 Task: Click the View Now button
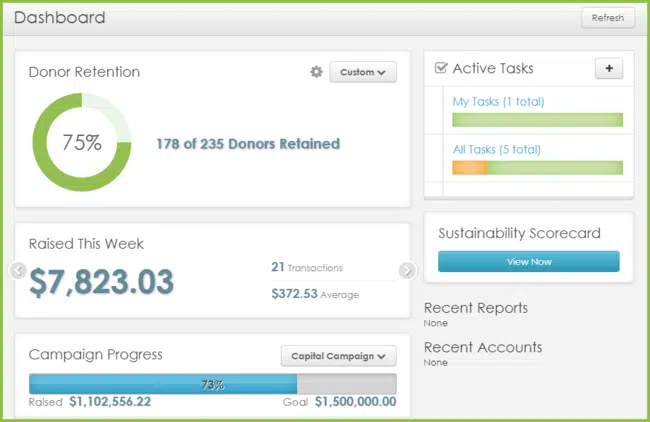point(528,261)
